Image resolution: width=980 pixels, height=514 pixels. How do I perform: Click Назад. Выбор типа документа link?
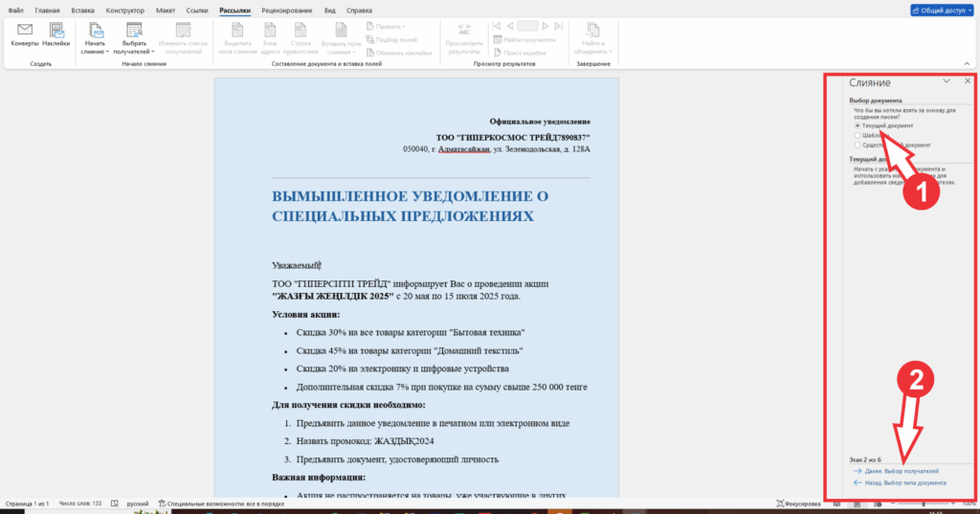pos(905,483)
